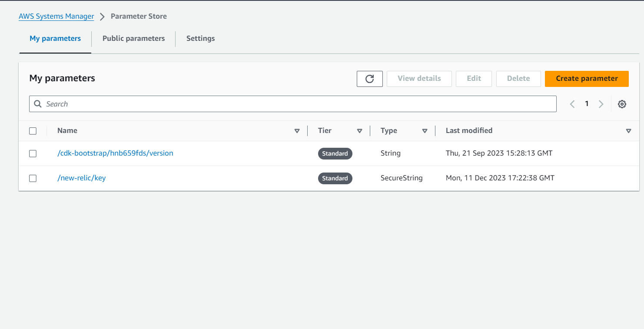Sort by Last modified column arrow
Screen dimensions: 644x329
click(628, 131)
